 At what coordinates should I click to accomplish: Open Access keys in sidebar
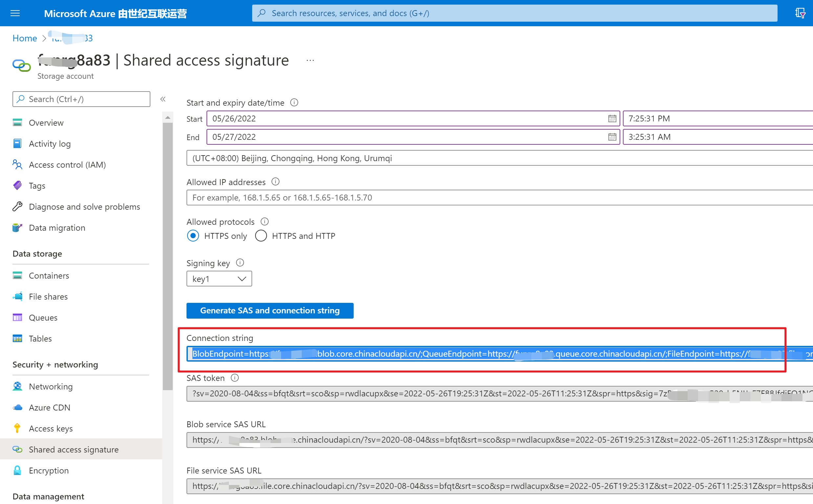coord(51,428)
